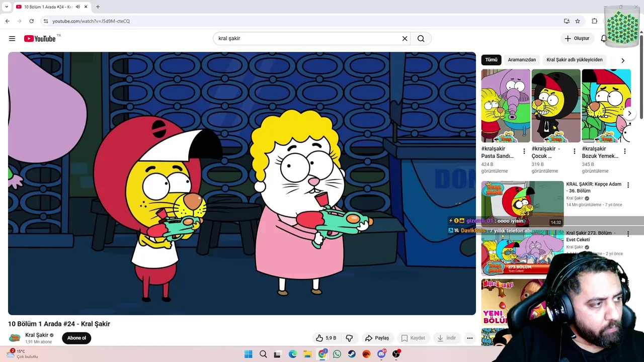Open the Oluştur create button
644x362 pixels.
tap(577, 39)
